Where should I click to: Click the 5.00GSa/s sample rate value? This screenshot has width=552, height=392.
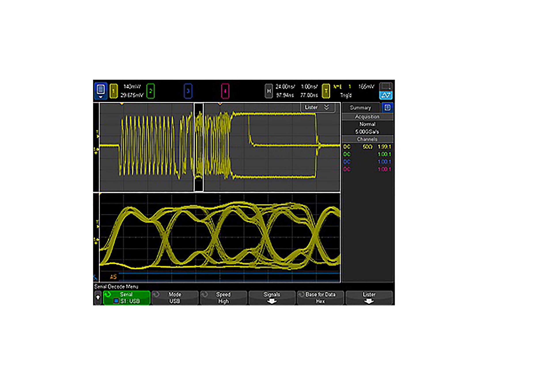(367, 132)
